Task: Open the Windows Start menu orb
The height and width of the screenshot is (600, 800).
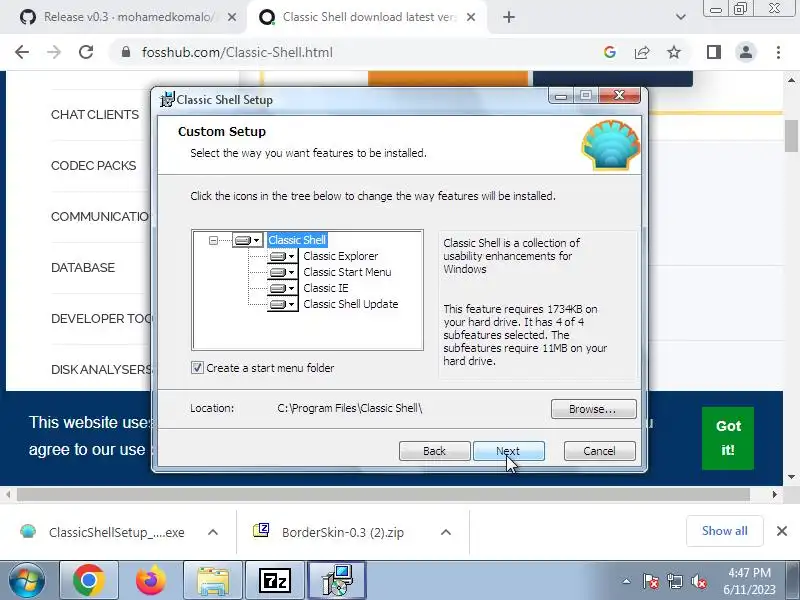Action: click(x=27, y=581)
